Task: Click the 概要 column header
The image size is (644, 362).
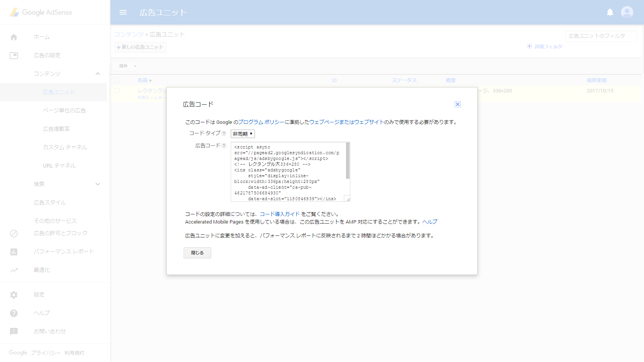Action: pos(451,81)
